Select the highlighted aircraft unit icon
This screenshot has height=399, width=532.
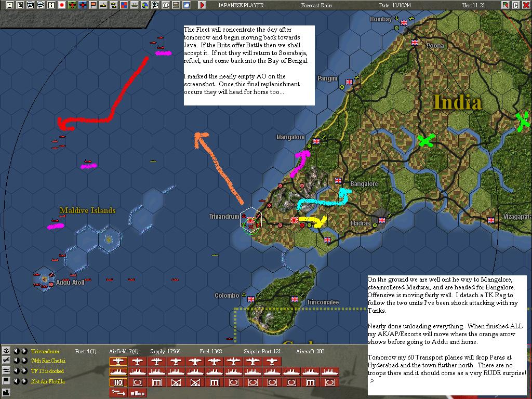click(x=118, y=362)
